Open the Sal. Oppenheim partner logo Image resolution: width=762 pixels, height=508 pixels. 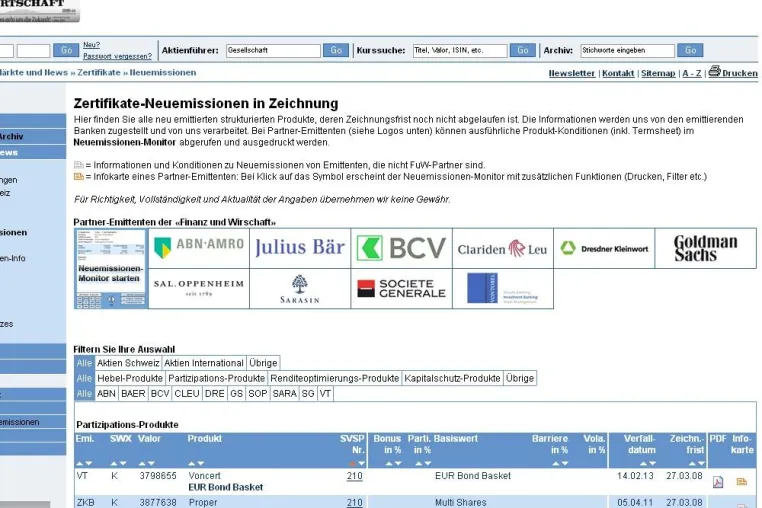(x=199, y=289)
